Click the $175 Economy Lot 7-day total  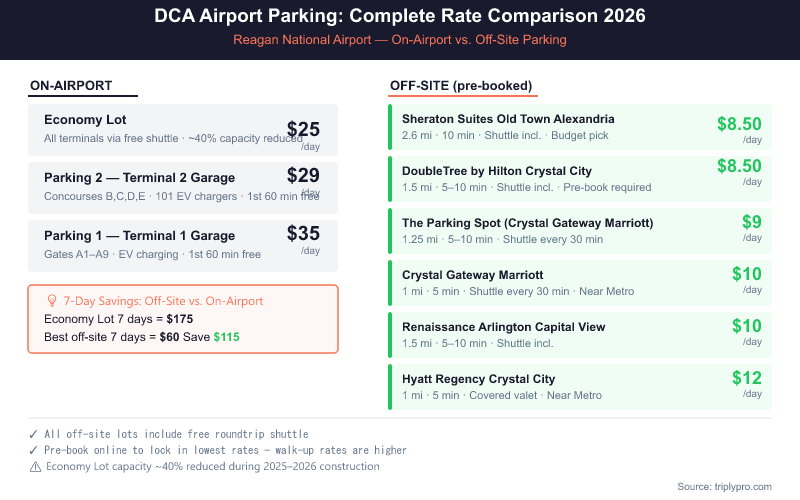tap(180, 319)
